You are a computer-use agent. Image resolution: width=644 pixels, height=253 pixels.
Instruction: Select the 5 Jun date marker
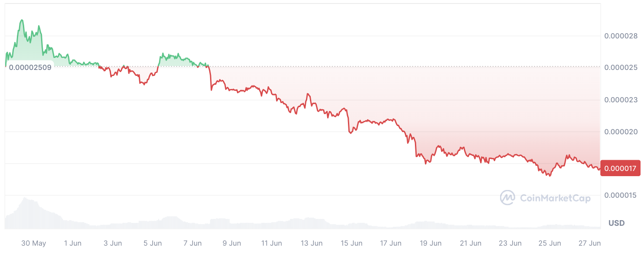tap(153, 244)
